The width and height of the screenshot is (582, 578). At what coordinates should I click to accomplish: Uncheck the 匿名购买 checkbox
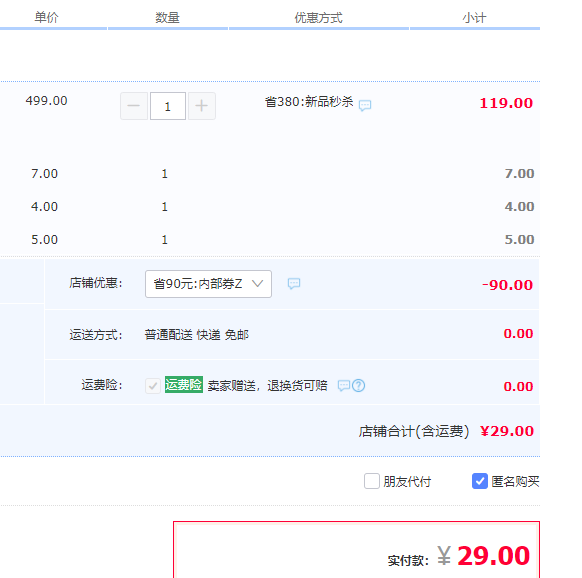[x=480, y=481]
